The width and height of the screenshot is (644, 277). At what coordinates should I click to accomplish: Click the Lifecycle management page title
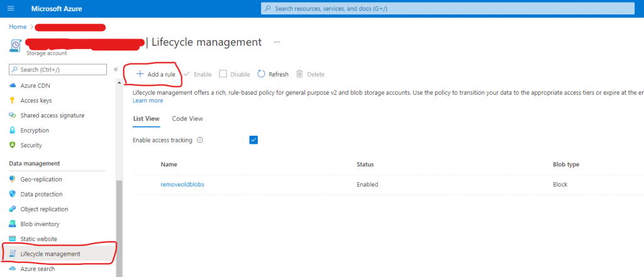[x=206, y=42]
